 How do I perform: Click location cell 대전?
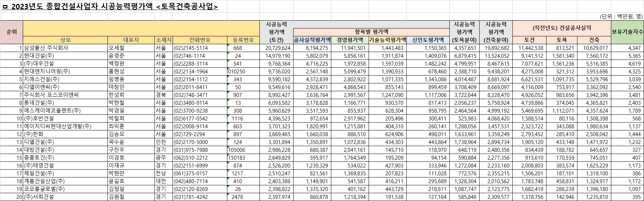(x=164, y=181)
